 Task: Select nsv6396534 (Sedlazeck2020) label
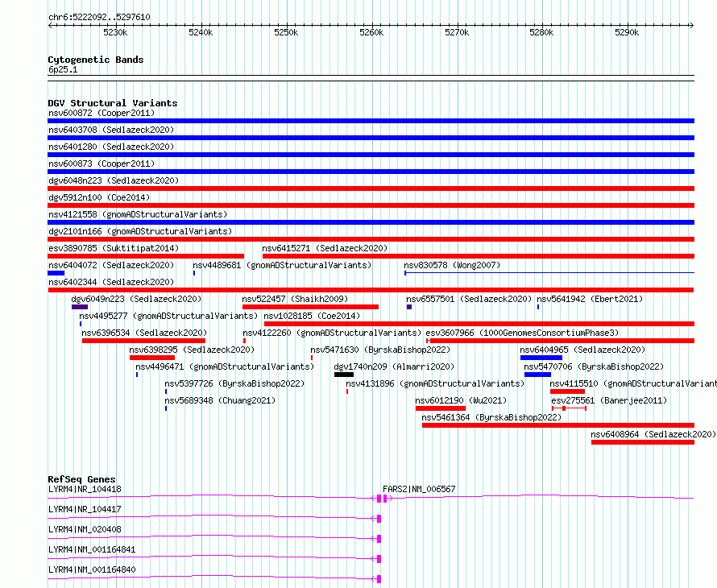pyautogui.click(x=144, y=333)
